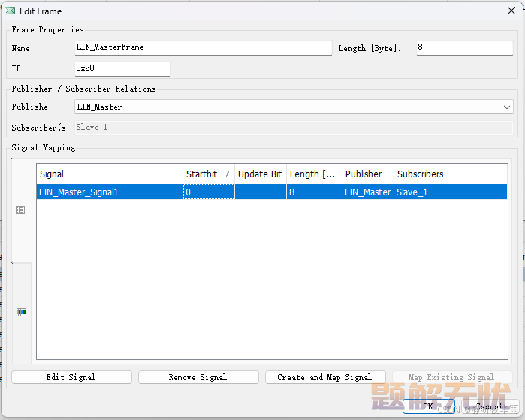Click the Edit Signal button
This screenshot has width=525, height=420.
(71, 377)
